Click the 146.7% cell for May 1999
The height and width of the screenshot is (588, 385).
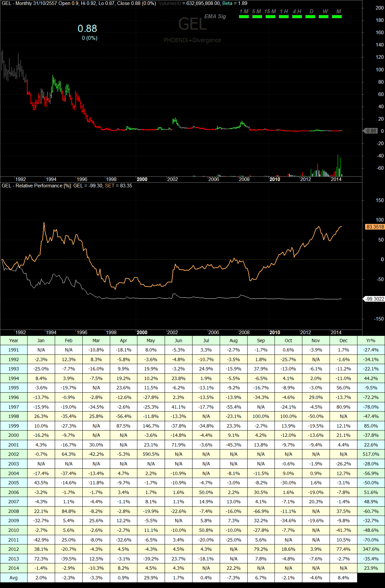pos(151,426)
